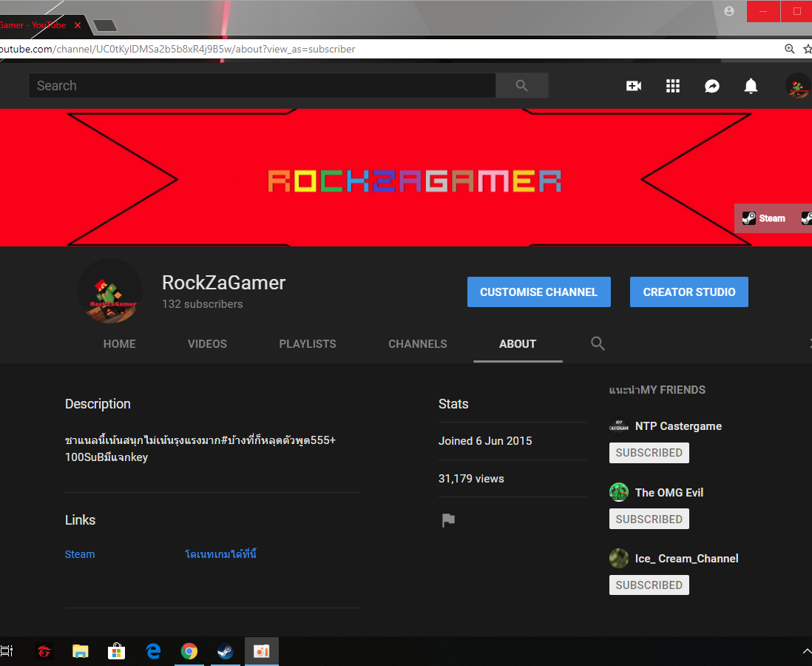This screenshot has height=666, width=812.
Task: Click the CUSTOMISE CHANNEL button
Action: [x=538, y=292]
